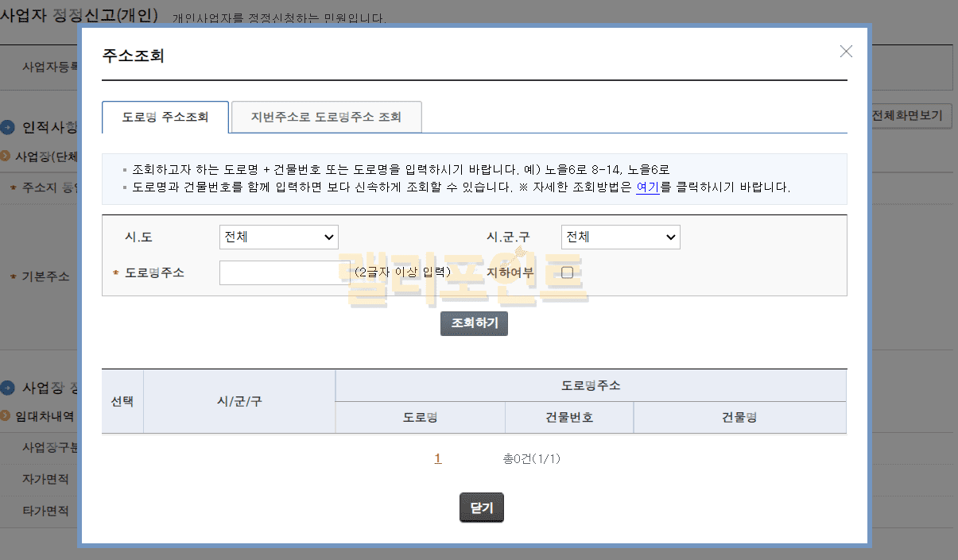Check the 지하여부 checkbox
The image size is (958, 560).
coord(567,272)
